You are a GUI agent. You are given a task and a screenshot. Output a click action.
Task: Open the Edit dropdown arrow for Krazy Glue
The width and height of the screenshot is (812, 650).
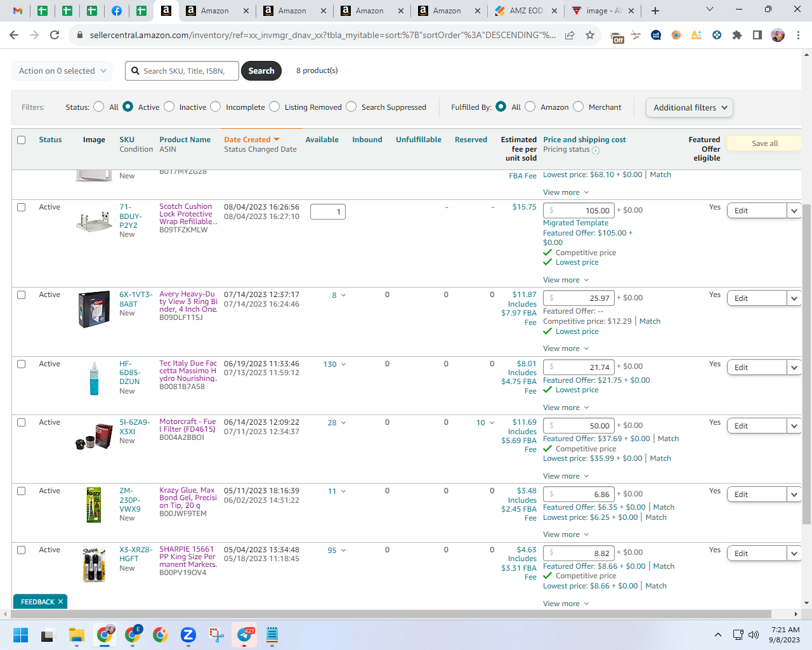coord(794,494)
